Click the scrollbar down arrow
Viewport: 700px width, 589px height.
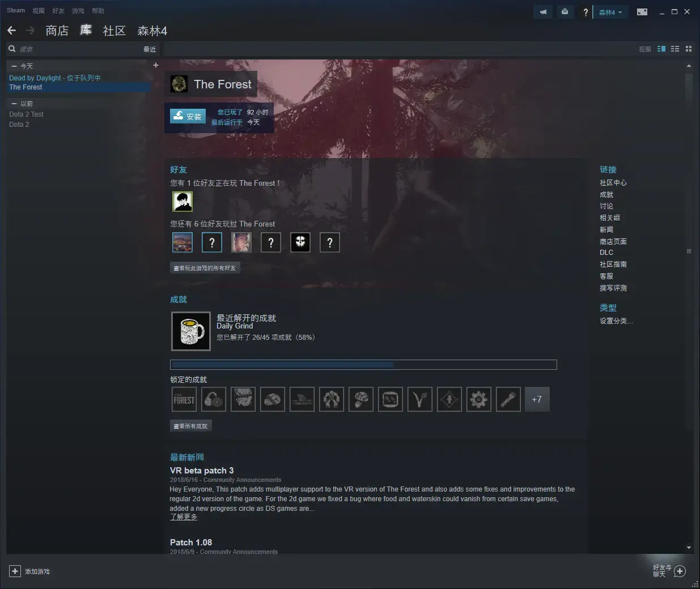pos(689,548)
